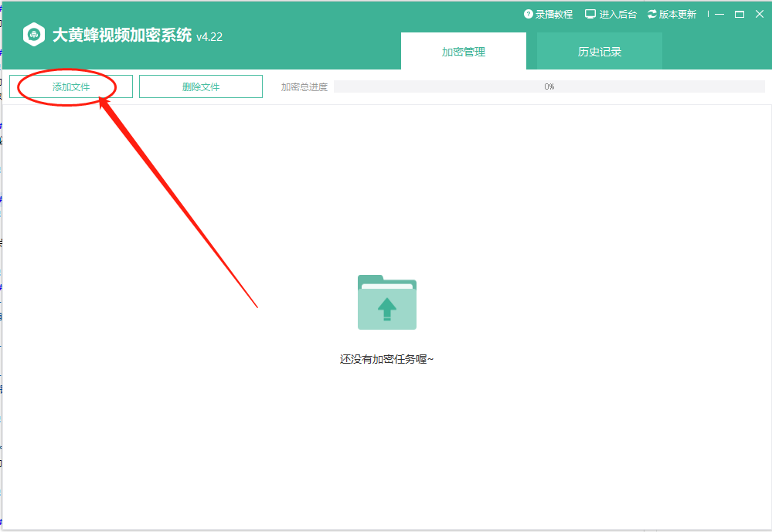
Task: Click the hexagon bee app logo
Action: (34, 35)
